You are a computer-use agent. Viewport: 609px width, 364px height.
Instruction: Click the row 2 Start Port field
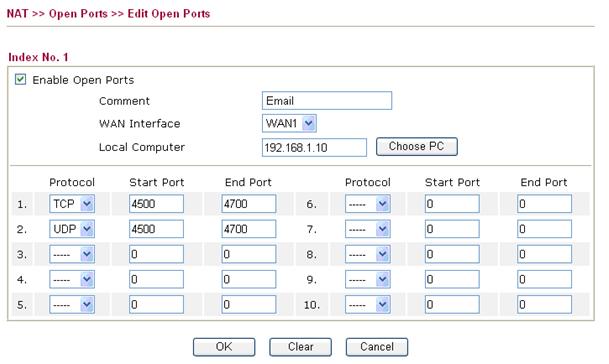(157, 229)
